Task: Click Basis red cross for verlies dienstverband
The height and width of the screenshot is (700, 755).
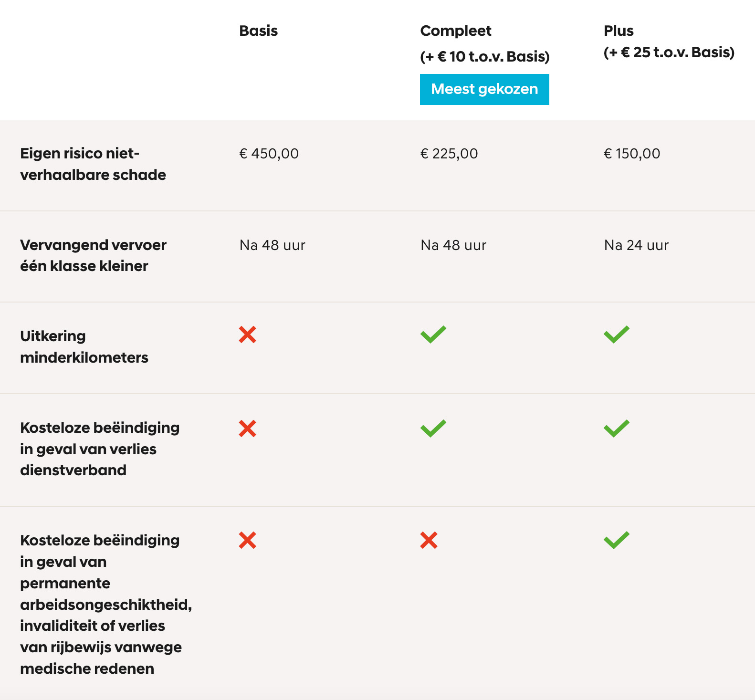Action: click(248, 428)
